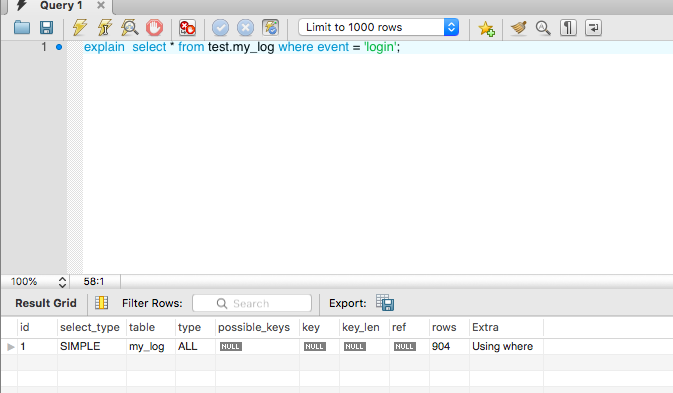
Task: Open find panel magnifier icon in toolbar
Action: tap(543, 28)
